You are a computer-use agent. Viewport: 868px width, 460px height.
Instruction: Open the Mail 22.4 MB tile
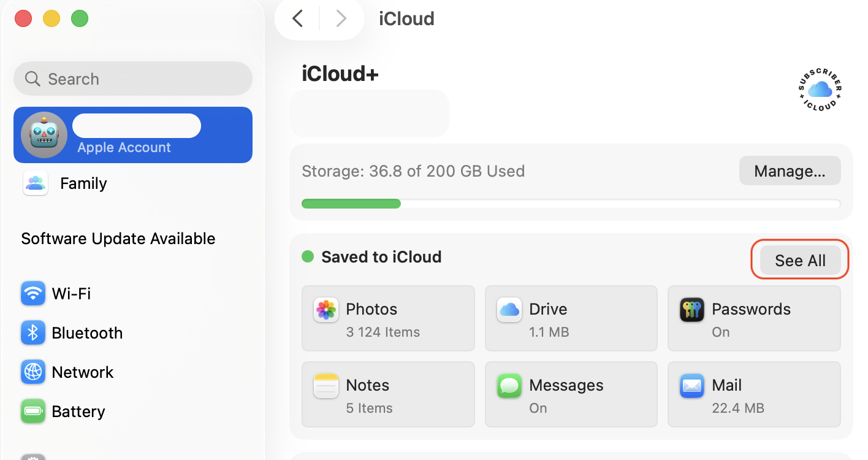click(754, 394)
